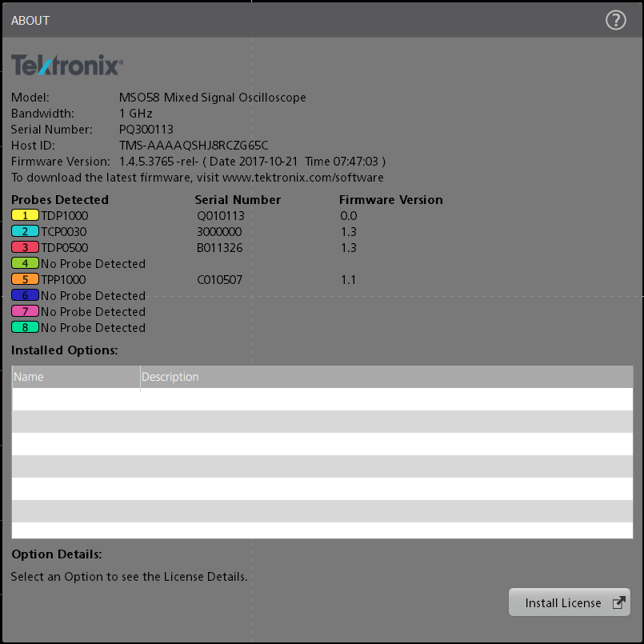
Task: Select the blue channel 6 badge
Action: pyautogui.click(x=23, y=295)
